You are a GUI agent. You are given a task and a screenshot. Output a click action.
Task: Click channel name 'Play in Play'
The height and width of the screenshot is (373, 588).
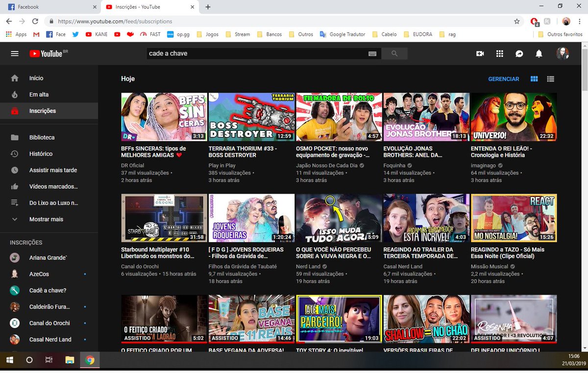click(x=222, y=166)
